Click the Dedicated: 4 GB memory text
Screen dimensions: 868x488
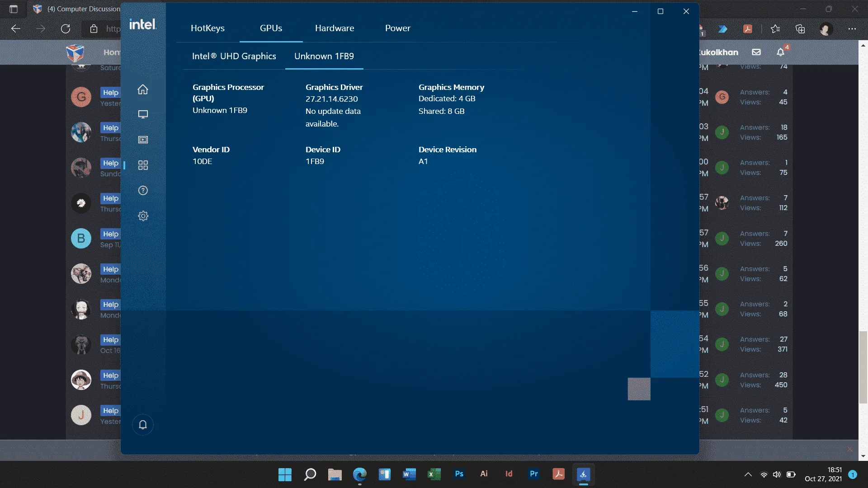click(447, 99)
